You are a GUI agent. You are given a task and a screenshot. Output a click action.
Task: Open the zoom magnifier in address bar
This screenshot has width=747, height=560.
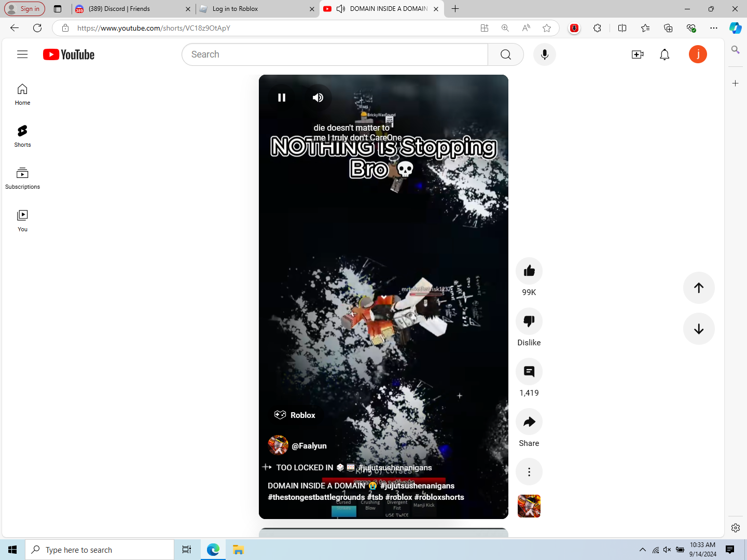point(505,28)
